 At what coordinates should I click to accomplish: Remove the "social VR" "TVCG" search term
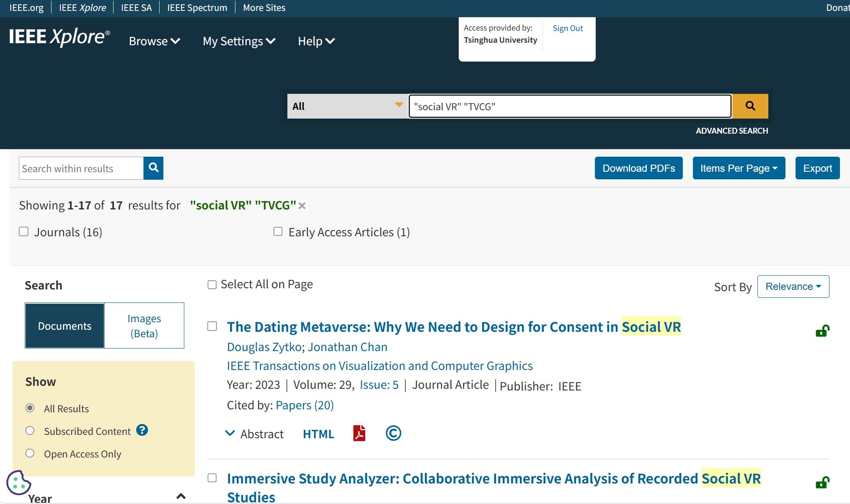(302, 206)
